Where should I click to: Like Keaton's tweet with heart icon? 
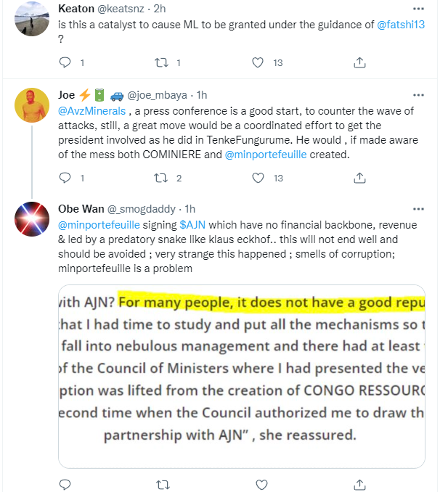257,63
